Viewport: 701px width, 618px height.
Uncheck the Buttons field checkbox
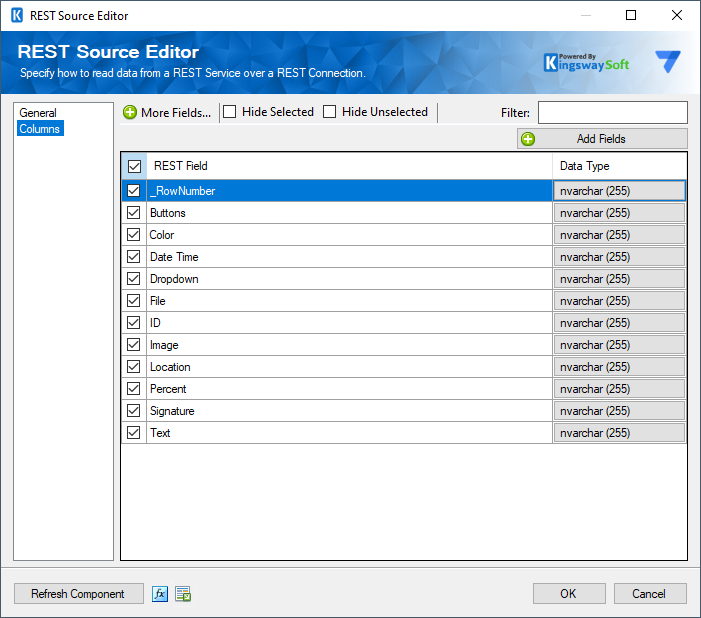click(x=134, y=212)
